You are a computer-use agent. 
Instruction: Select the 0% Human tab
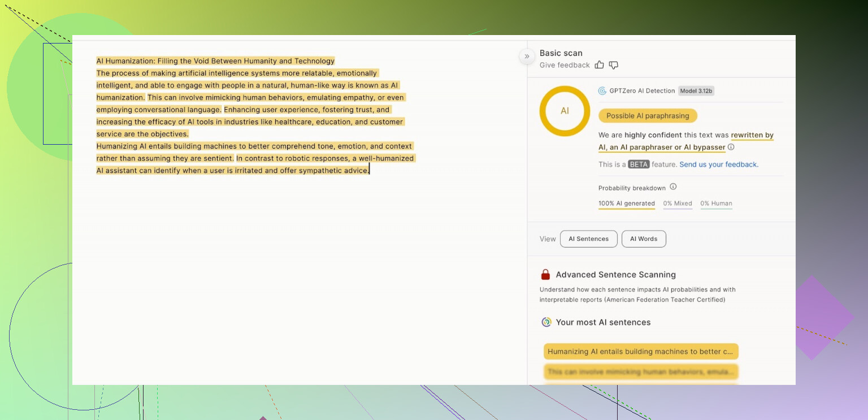716,203
